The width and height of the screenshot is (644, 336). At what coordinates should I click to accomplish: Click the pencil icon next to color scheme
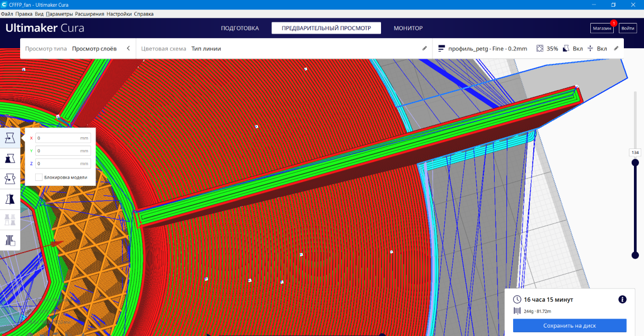tap(424, 49)
